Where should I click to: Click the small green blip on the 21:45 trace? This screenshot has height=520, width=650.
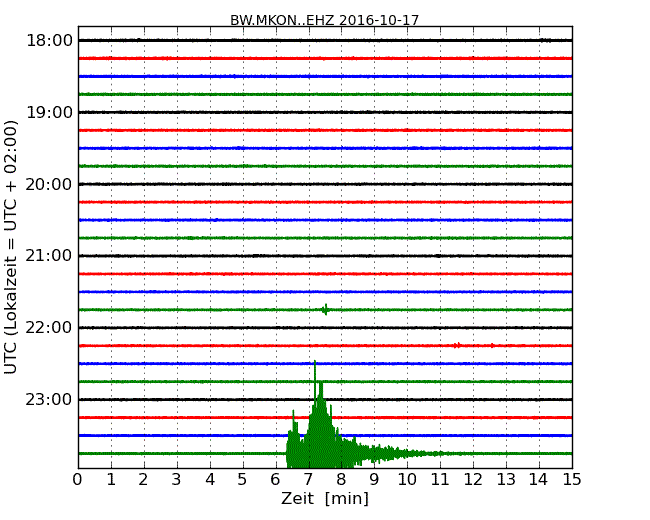tap(325, 309)
